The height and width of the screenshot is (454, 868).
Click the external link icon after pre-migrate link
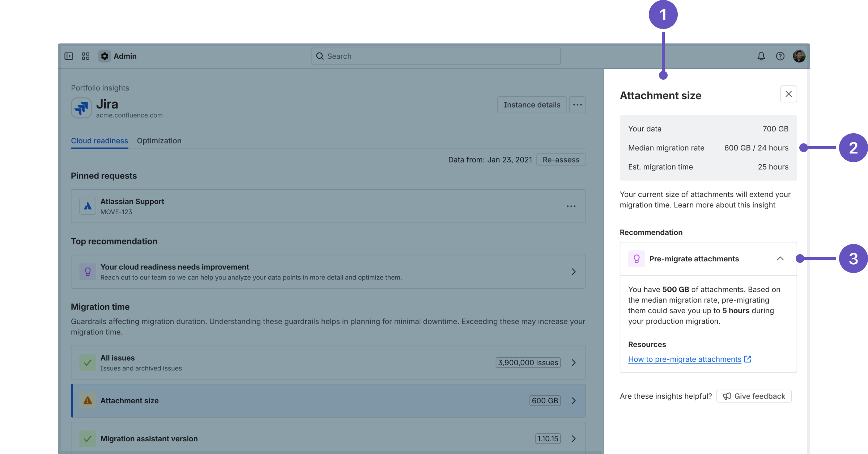tap(748, 359)
